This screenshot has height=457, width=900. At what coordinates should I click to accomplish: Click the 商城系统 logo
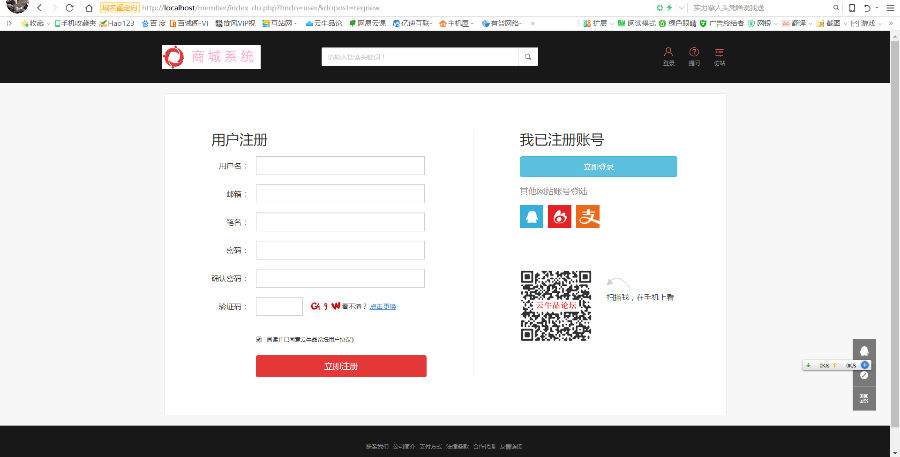(211, 57)
